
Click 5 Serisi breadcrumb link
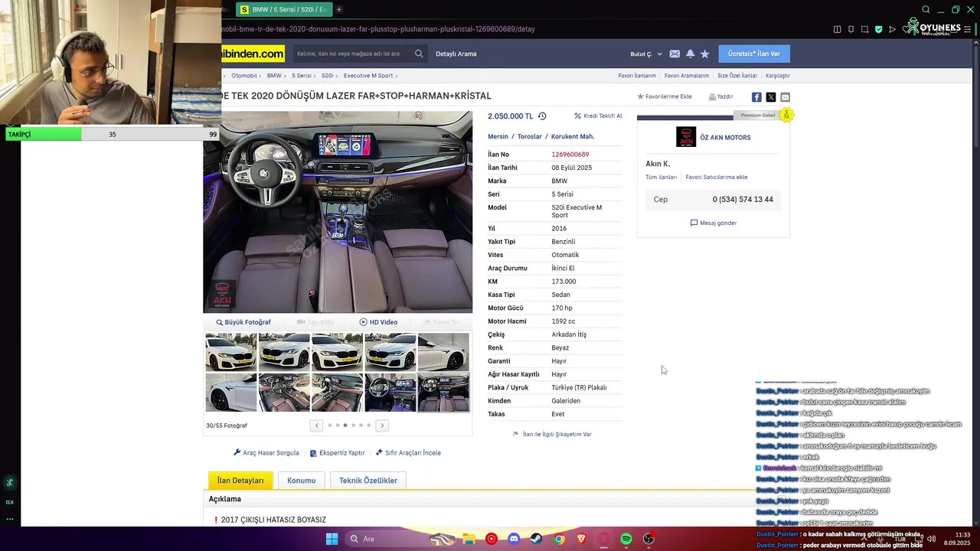(x=302, y=76)
